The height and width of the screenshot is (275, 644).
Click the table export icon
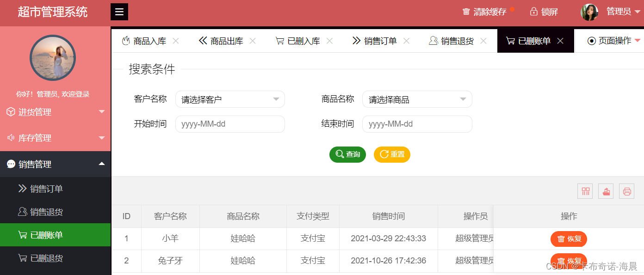pos(606,191)
